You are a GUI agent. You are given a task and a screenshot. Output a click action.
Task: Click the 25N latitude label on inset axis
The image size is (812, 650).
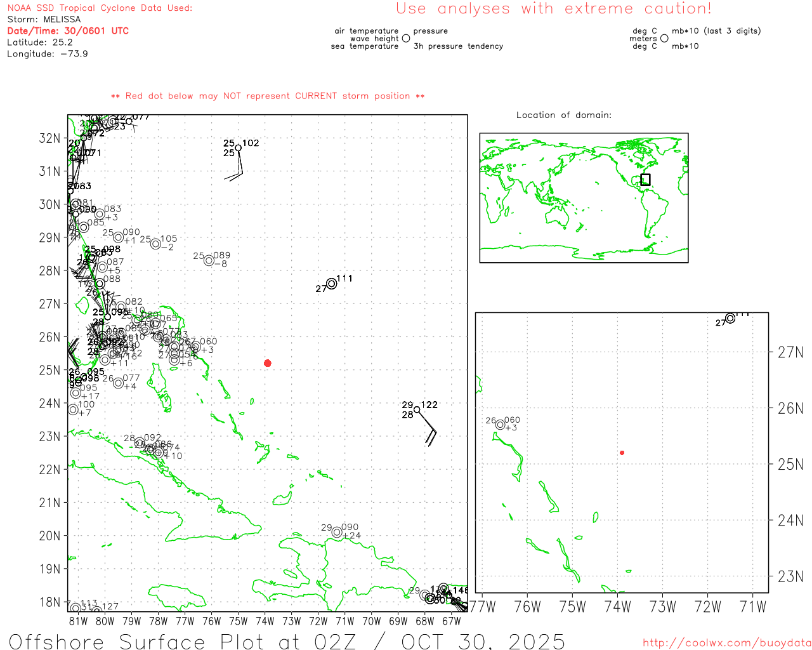(x=790, y=465)
